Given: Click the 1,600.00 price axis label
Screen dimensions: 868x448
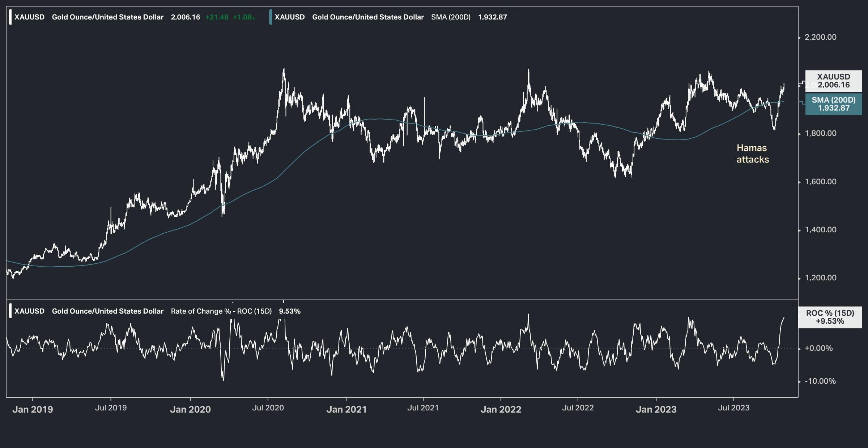Looking at the screenshot, I should tap(820, 182).
